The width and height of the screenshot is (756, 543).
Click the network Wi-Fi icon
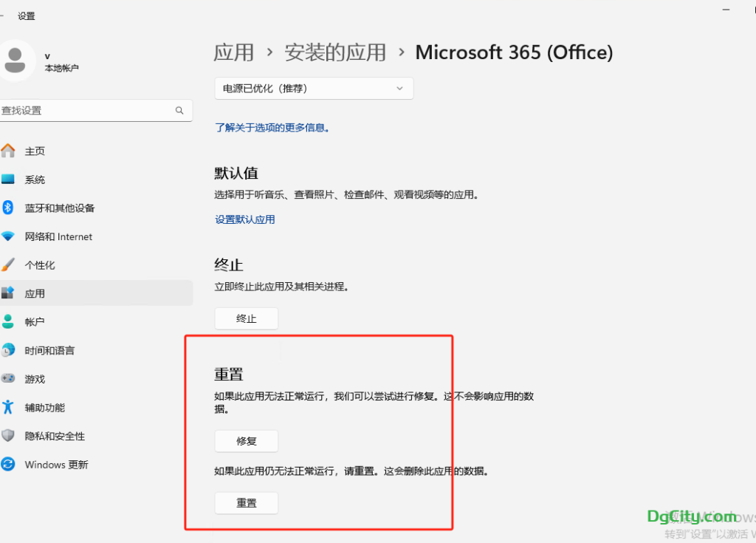(8, 236)
